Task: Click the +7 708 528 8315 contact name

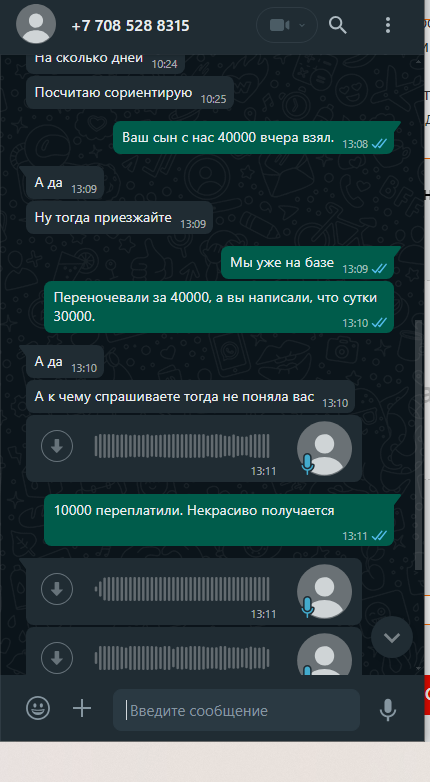Action: tap(131, 25)
